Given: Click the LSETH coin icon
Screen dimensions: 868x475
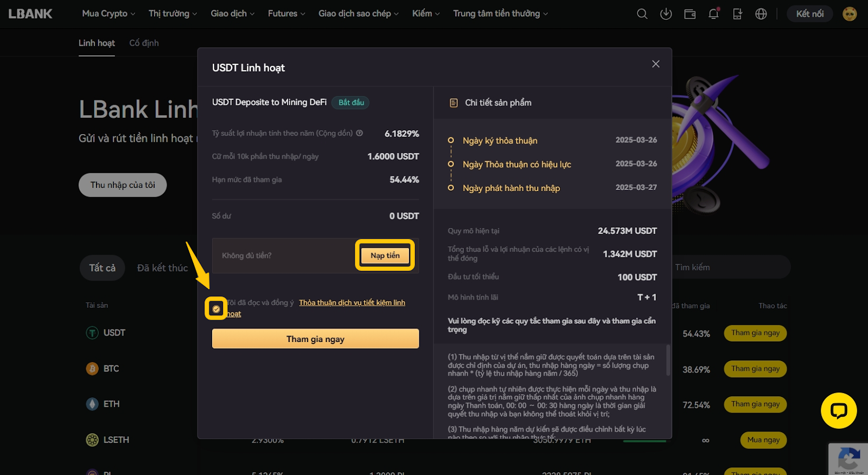Looking at the screenshot, I should [92, 440].
